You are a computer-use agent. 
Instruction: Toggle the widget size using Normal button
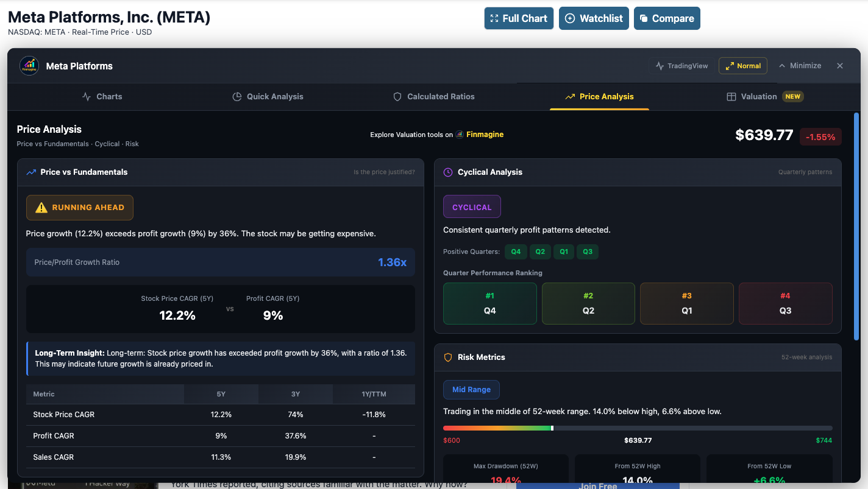click(742, 66)
